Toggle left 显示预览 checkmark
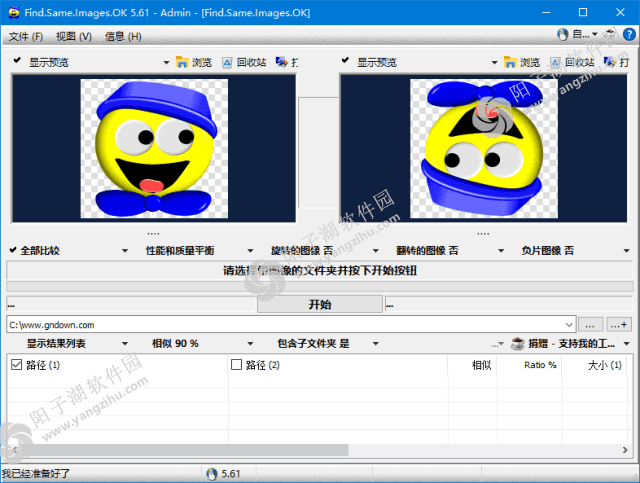This screenshot has width=640, height=483. coord(17,60)
